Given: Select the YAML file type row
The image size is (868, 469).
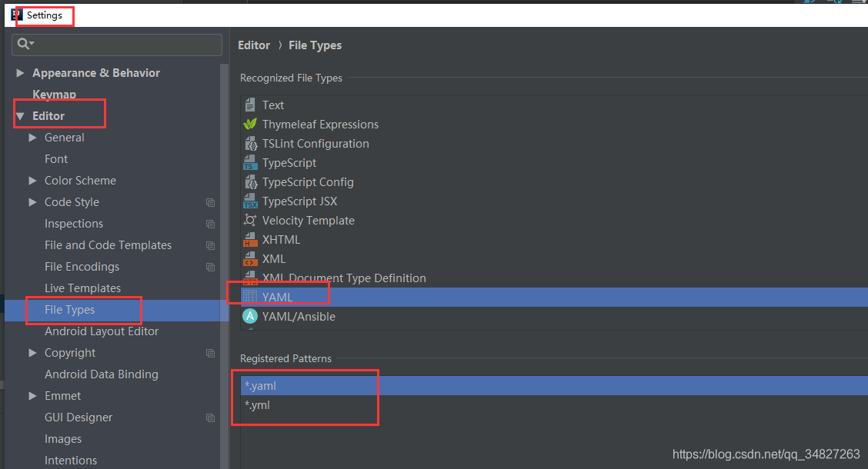Looking at the screenshot, I should click(554, 297).
